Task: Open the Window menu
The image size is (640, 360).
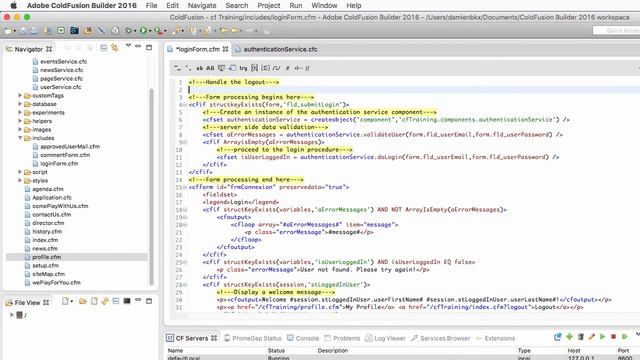Action: point(324,6)
